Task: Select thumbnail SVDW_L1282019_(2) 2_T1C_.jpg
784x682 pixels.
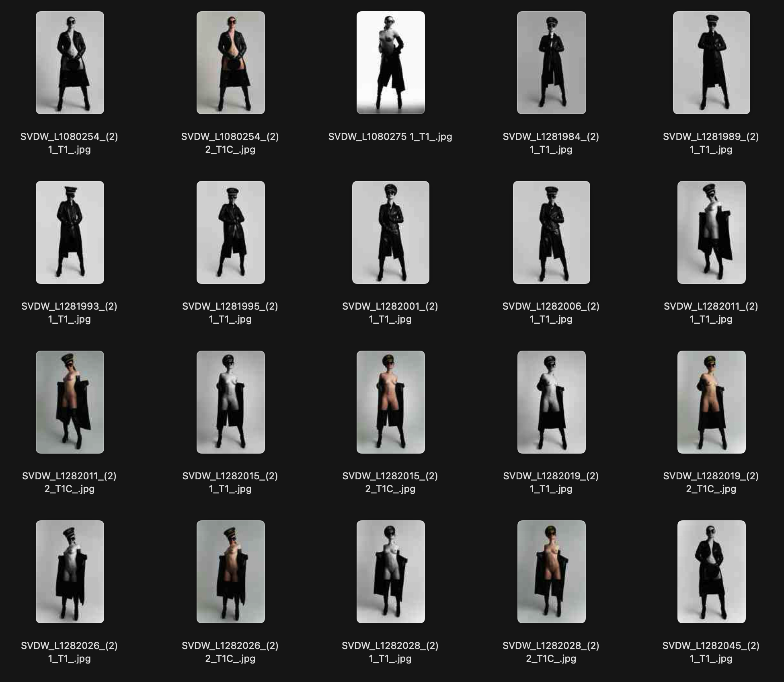Action: 711,402
